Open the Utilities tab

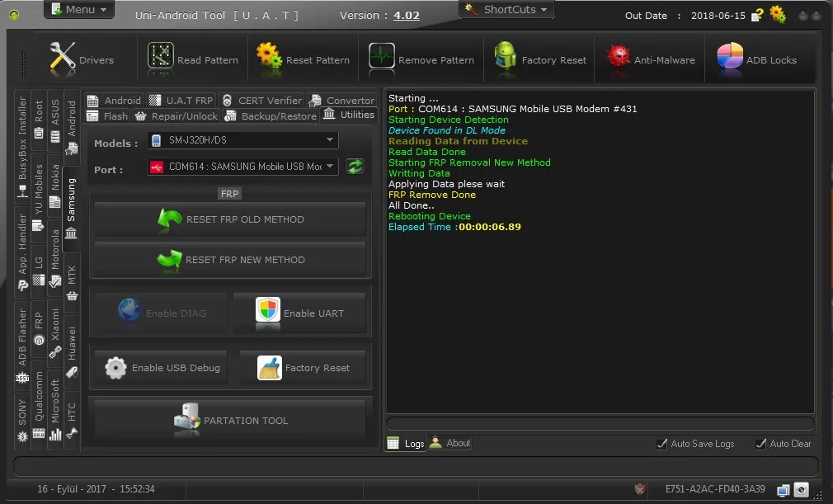349,115
